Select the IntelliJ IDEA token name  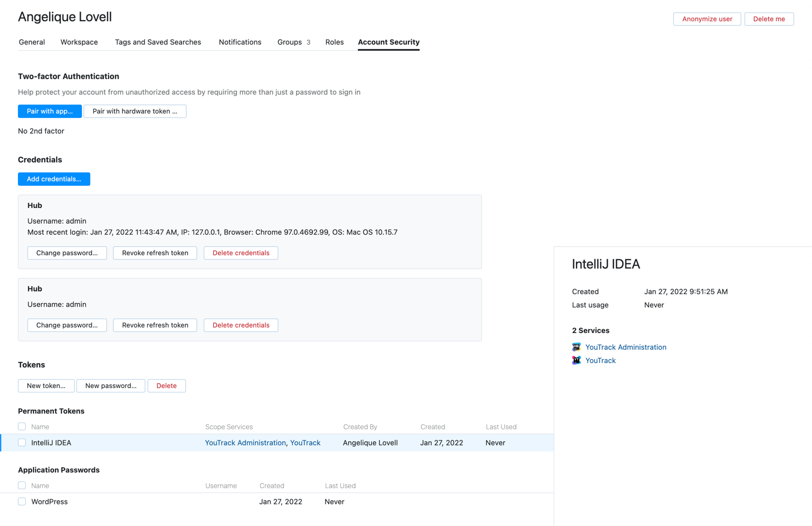pos(51,443)
